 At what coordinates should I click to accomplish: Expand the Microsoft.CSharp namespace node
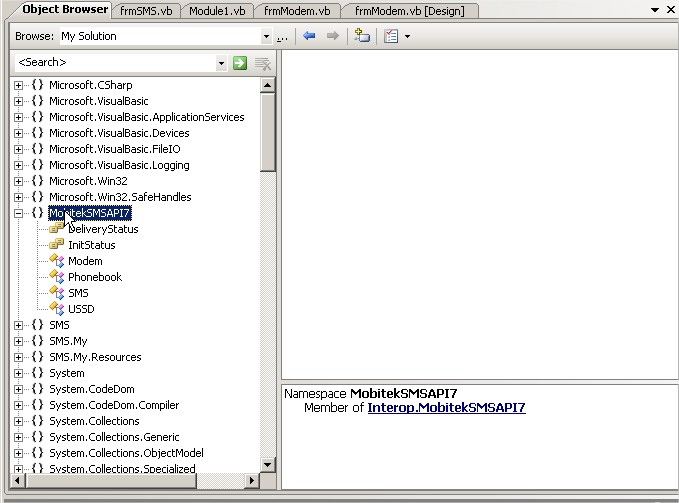click(x=18, y=85)
